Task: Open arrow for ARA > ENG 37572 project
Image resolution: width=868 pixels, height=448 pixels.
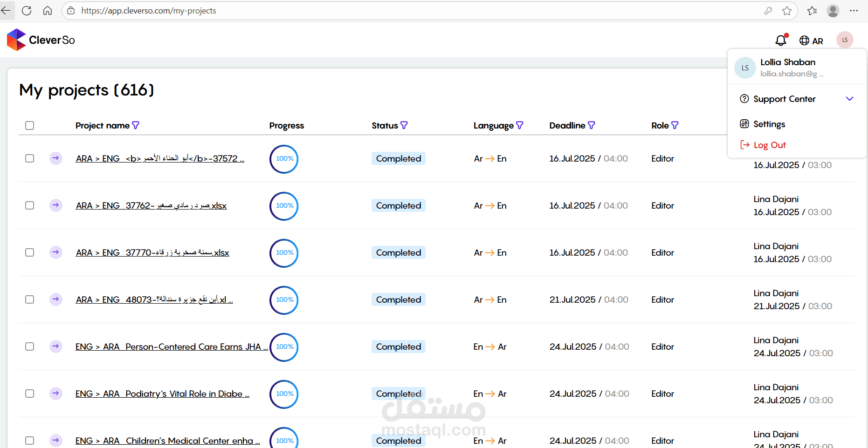Action: [x=56, y=158]
